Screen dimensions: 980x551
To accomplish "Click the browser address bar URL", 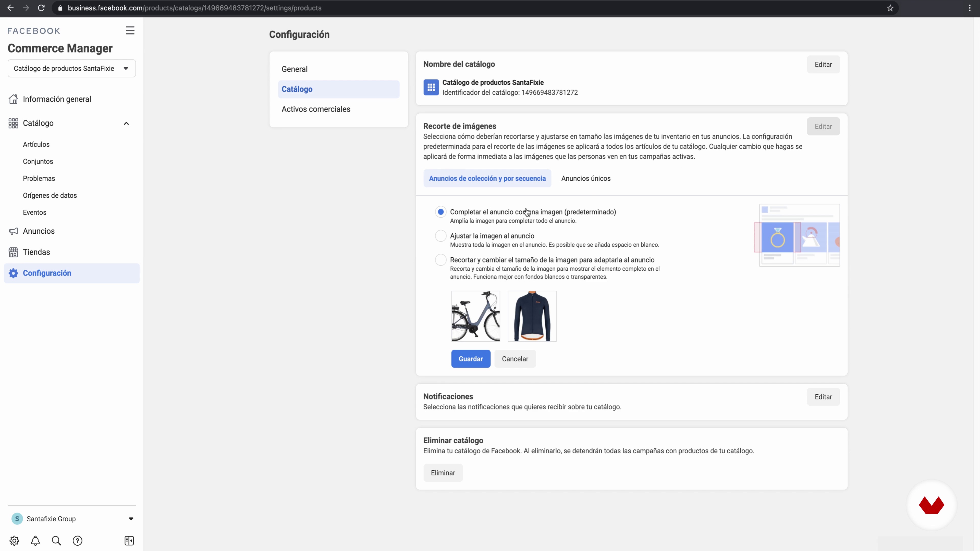I will [x=194, y=8].
